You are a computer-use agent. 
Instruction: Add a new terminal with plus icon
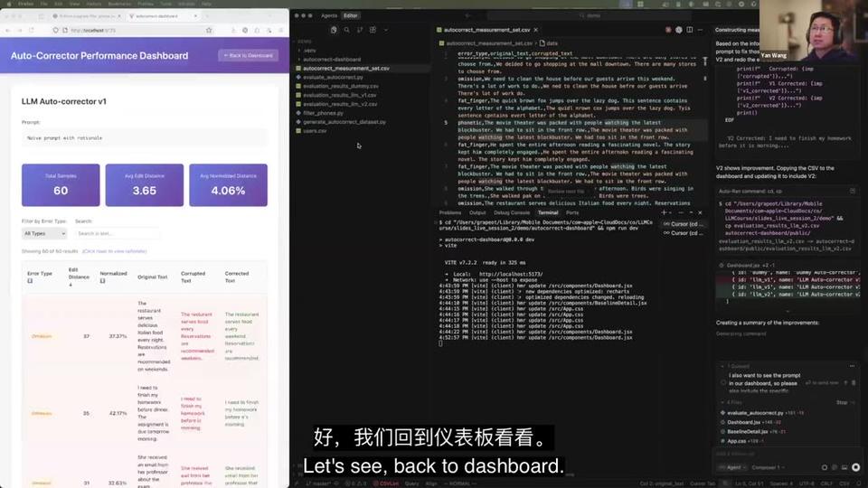664,212
